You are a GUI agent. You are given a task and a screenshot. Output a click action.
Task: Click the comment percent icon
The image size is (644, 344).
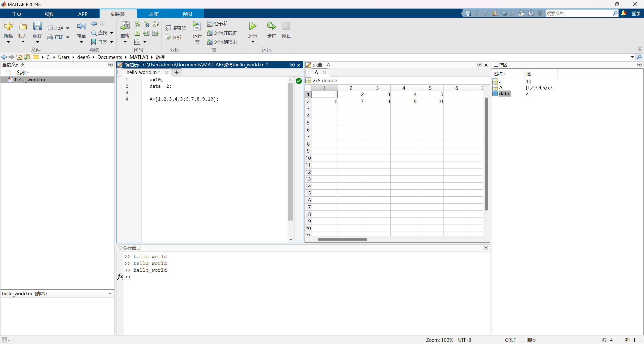137,24
